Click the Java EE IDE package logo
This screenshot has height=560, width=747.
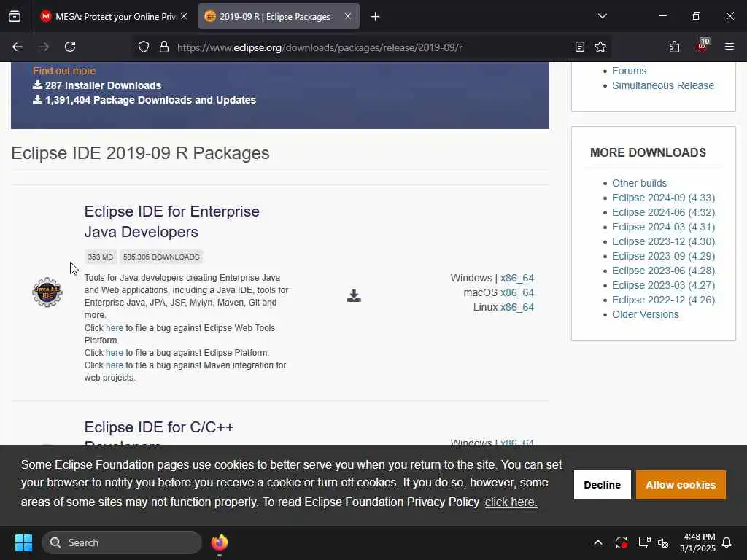click(x=47, y=292)
